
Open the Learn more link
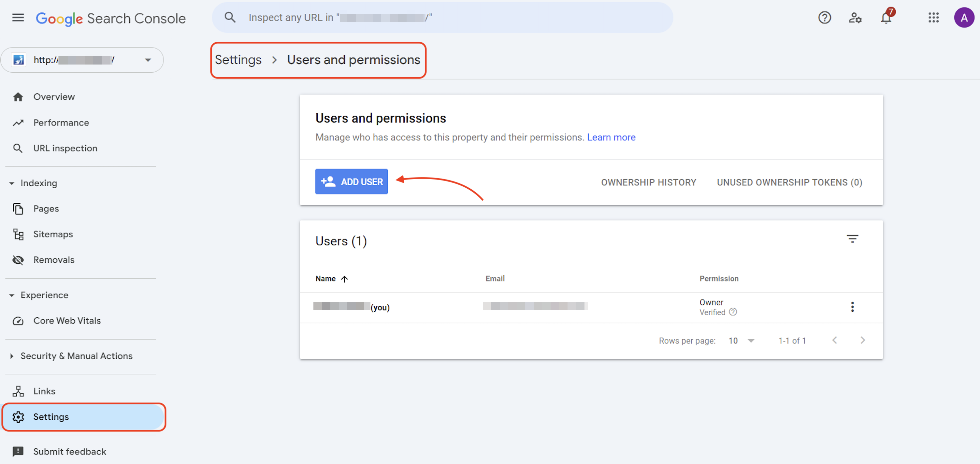(611, 137)
